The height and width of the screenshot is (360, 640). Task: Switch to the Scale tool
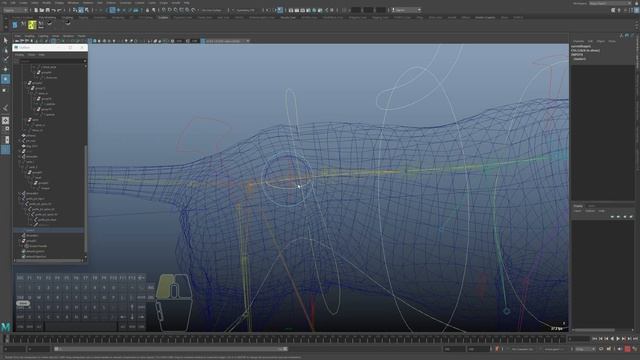[x=5, y=89]
